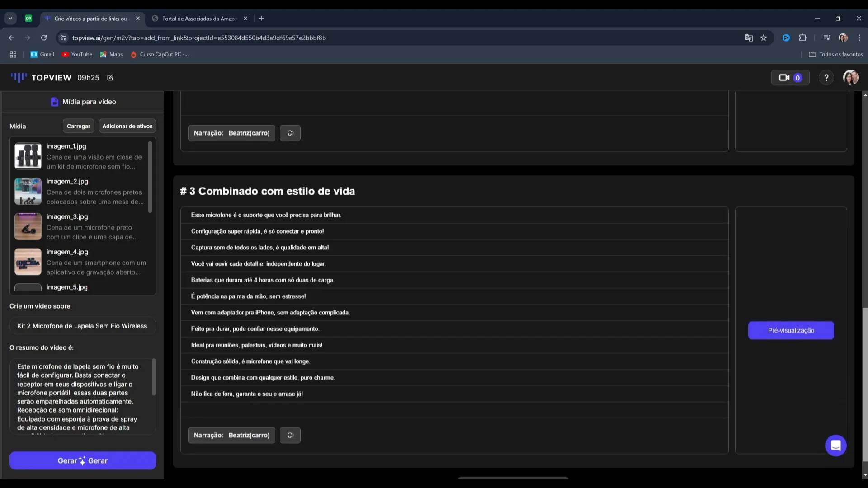The width and height of the screenshot is (868, 488).
Task: Click Adicionar de ativos button
Action: [127, 126]
